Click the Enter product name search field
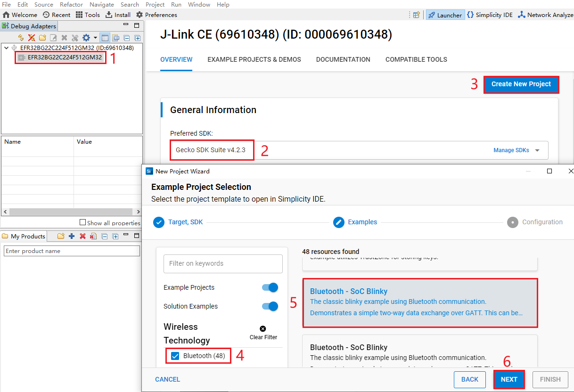 [72, 251]
